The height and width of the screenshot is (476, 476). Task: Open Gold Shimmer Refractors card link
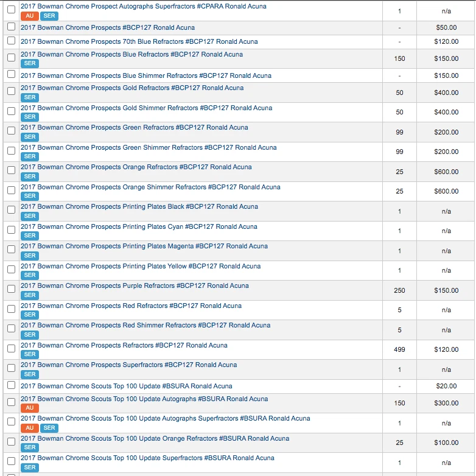click(146, 108)
